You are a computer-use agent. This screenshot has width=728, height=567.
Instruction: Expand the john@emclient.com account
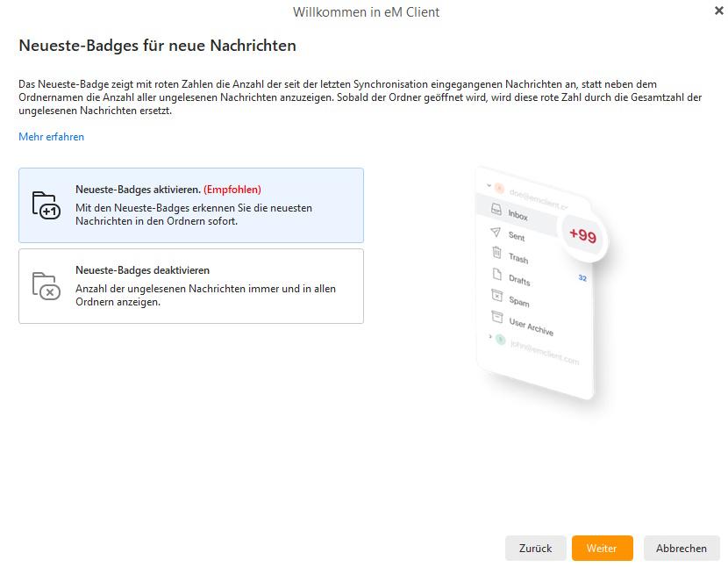click(x=489, y=335)
